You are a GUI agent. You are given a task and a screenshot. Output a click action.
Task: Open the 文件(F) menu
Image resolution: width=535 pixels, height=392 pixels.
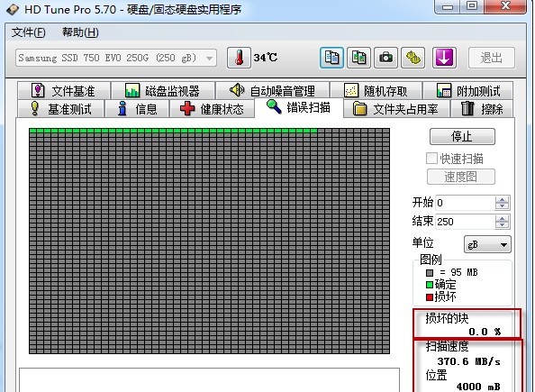28,32
